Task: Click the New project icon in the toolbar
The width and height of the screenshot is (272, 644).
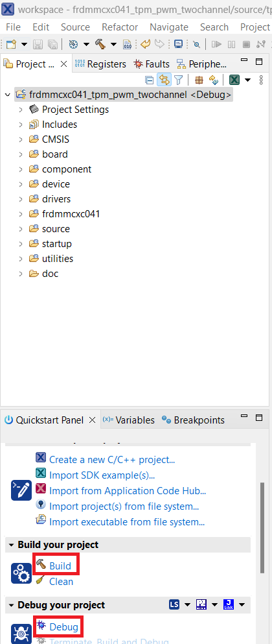Action: (x=11, y=44)
